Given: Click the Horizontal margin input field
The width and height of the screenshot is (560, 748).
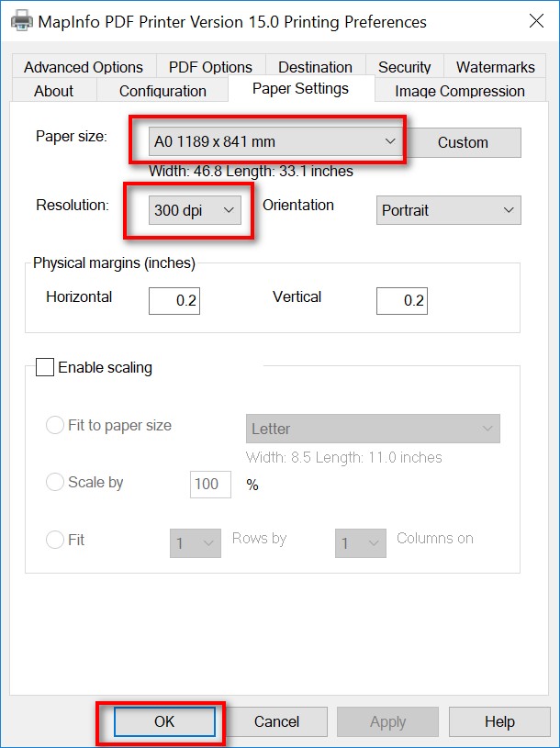Looking at the screenshot, I should [174, 301].
